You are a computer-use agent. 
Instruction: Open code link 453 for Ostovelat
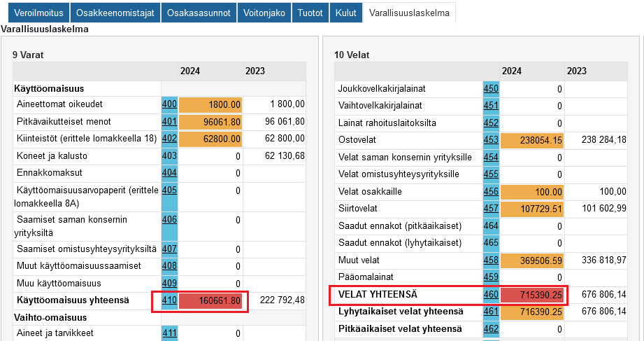(491, 140)
